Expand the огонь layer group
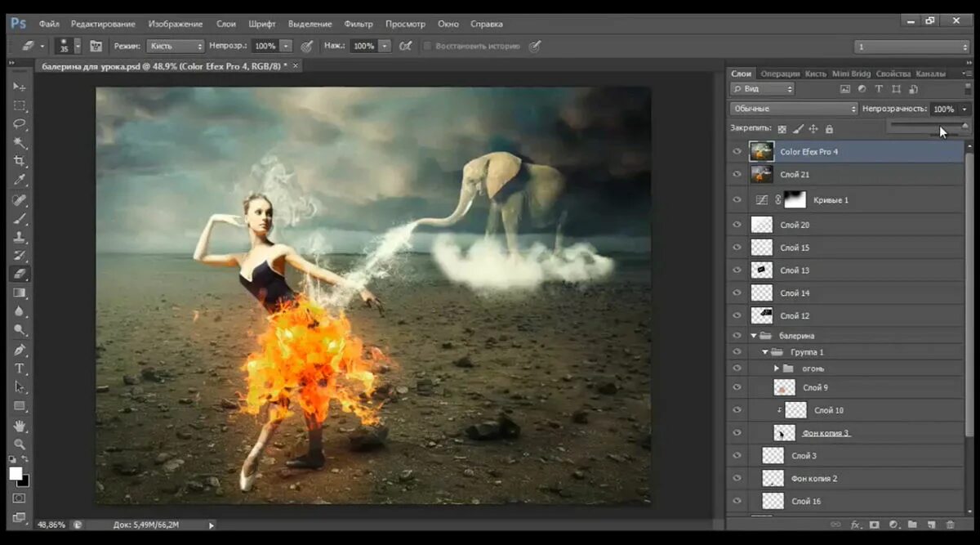This screenshot has width=980, height=545. (x=777, y=369)
